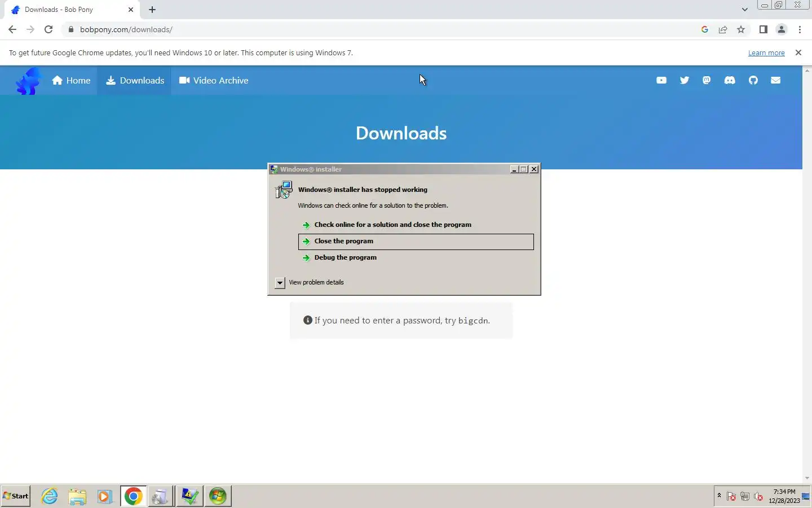Open the tab search dropdown chevron
The image size is (812, 508).
click(x=744, y=10)
